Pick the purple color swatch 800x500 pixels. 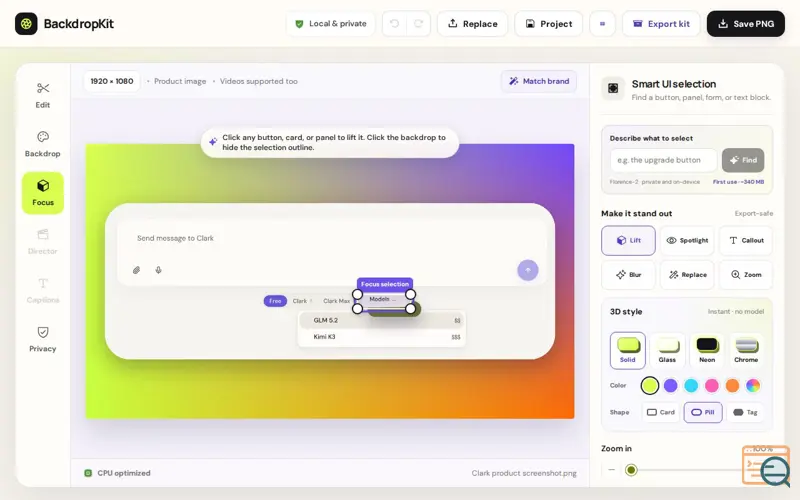[670, 386]
